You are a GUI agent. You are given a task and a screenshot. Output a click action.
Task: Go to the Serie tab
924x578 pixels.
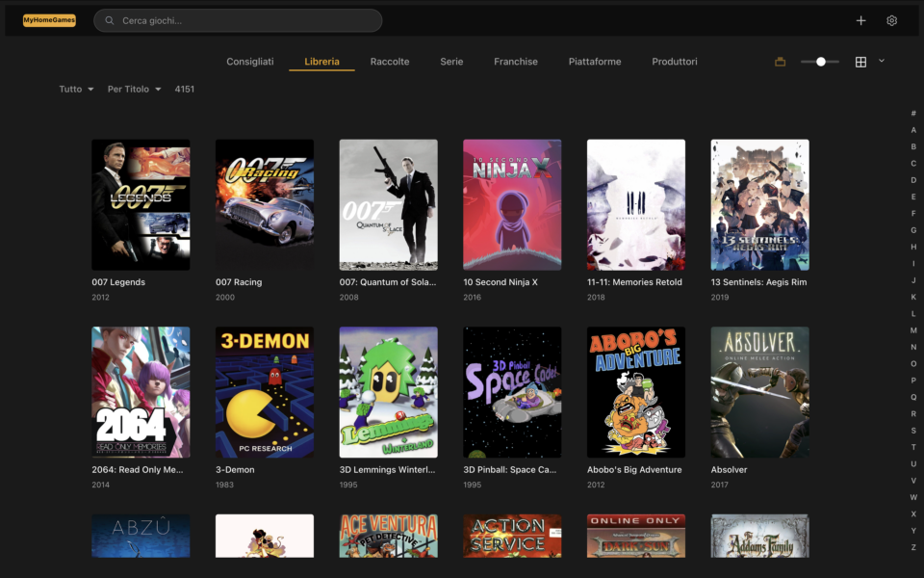point(451,62)
